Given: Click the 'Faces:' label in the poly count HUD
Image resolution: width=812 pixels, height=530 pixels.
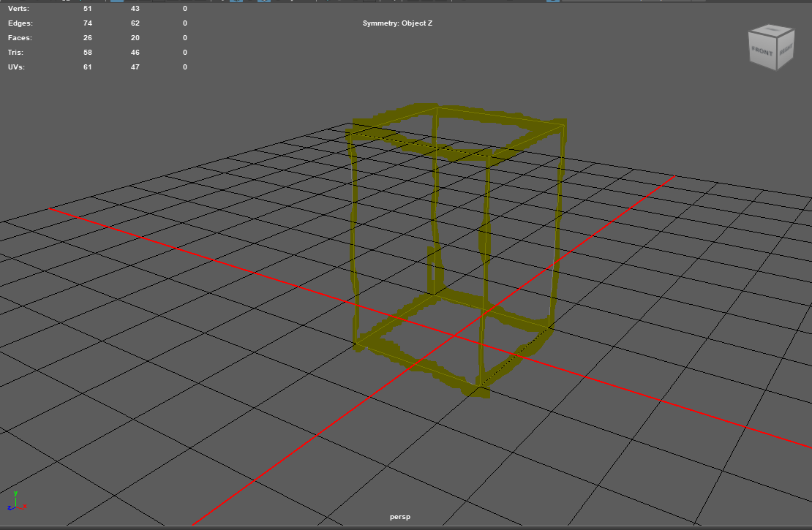Looking at the screenshot, I should coord(20,38).
